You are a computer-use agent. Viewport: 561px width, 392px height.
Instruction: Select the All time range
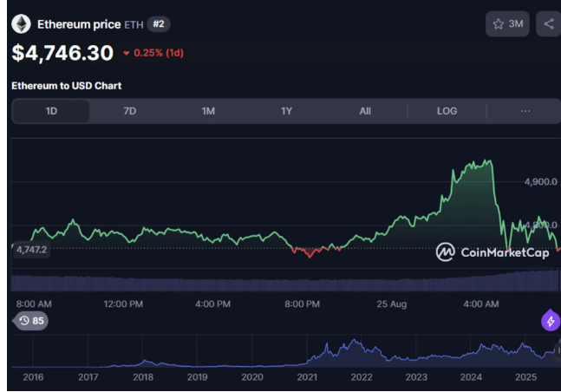(x=365, y=111)
